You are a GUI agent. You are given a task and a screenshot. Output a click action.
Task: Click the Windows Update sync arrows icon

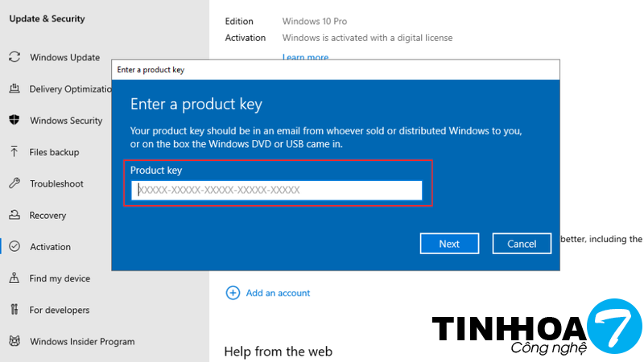coord(14,57)
